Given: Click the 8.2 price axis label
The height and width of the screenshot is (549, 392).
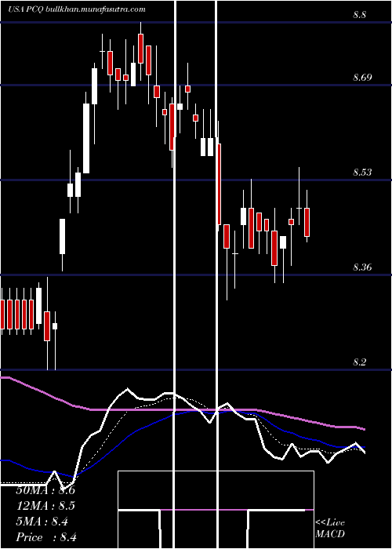Looking at the screenshot, I should tap(360, 362).
